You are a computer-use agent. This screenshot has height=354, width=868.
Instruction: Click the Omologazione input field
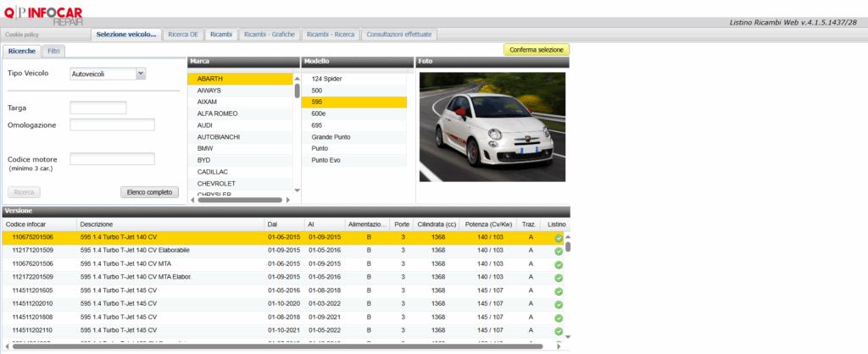pyautogui.click(x=113, y=124)
